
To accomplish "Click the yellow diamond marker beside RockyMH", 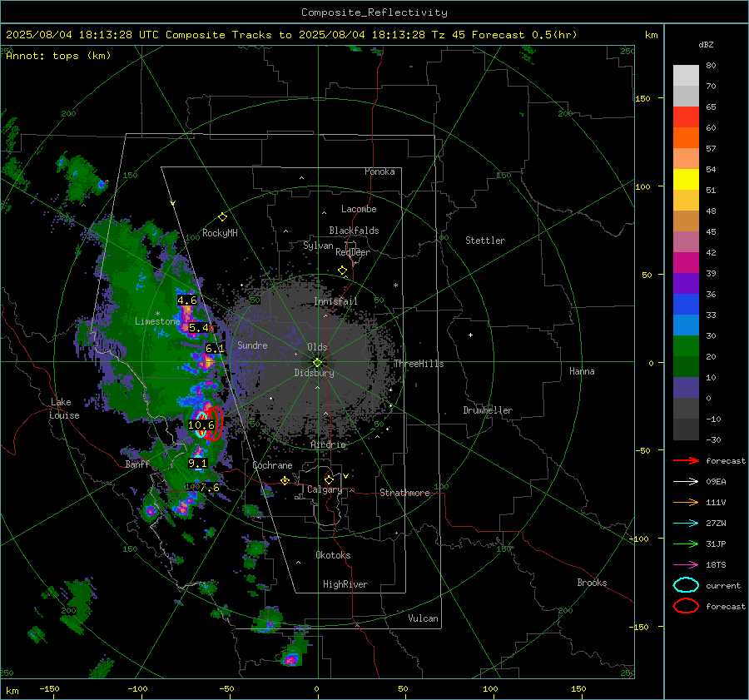I will point(222,217).
